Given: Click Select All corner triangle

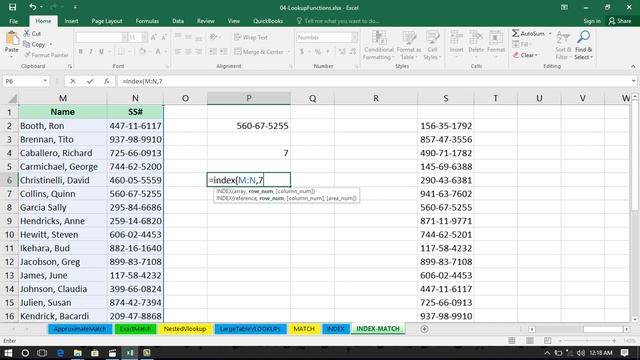Looking at the screenshot, I should pos(12,98).
